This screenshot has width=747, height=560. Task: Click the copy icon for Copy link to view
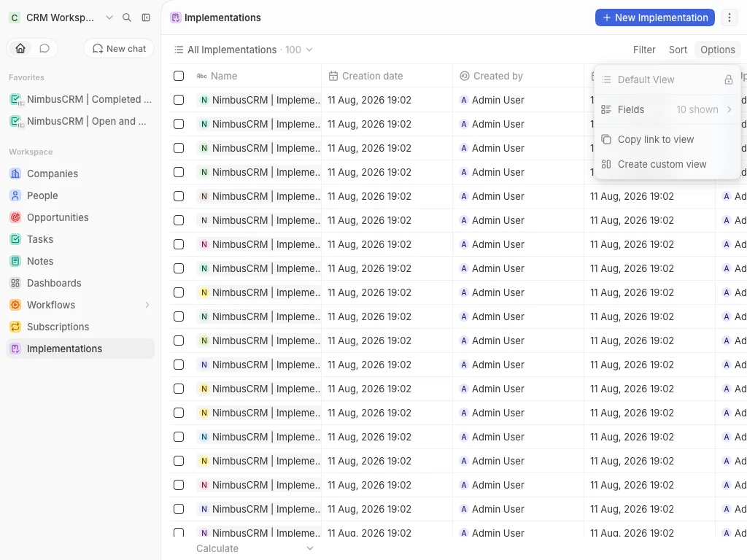(606, 139)
